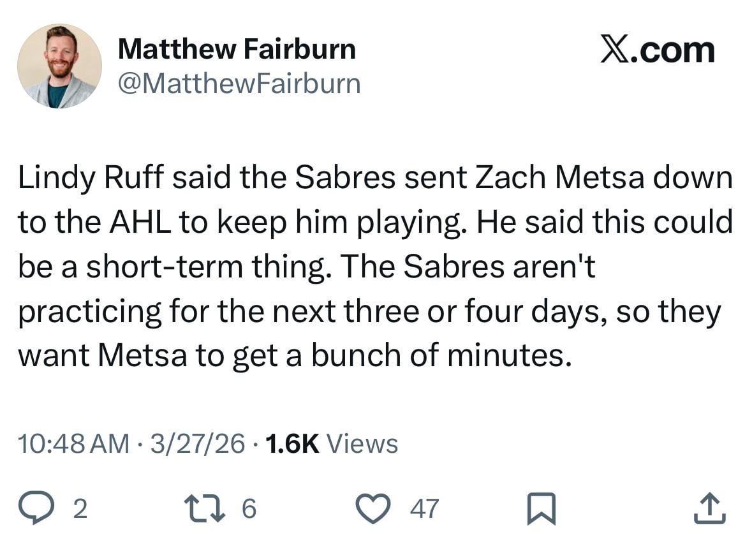Viewport: 752px width, 560px height.
Task: Click the 10:48 AM timestamp
Action: pyautogui.click(x=74, y=443)
